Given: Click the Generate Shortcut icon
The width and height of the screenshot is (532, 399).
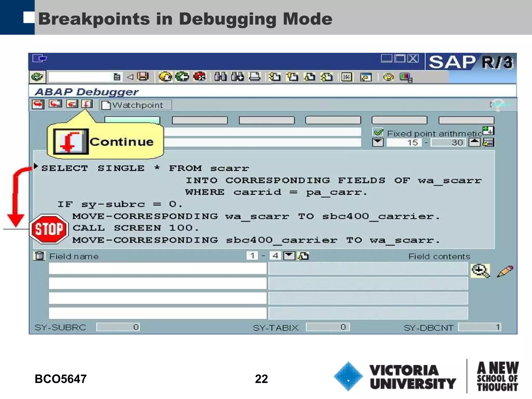Looking at the screenshot, I should (366, 77).
